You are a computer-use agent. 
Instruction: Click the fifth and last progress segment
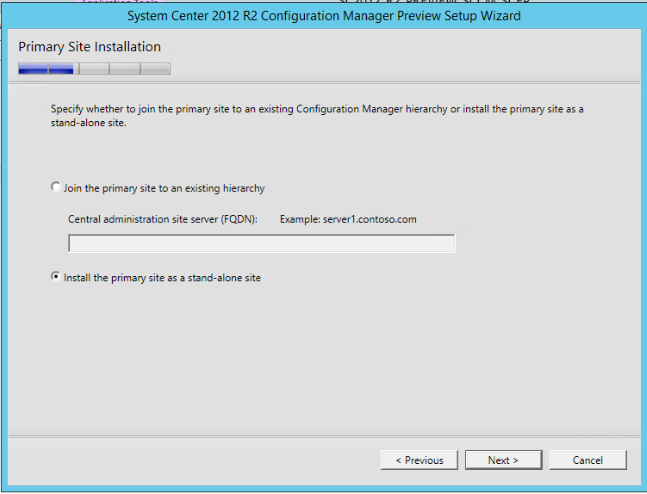pyautogui.click(x=155, y=69)
